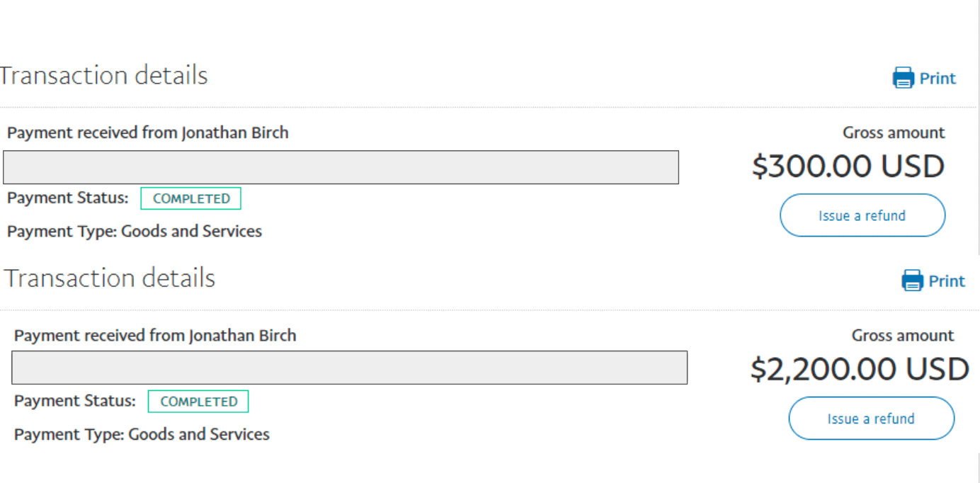Viewport: 980px width, 483px height.
Task: Select the COMPLETED status badge for the $300.00 payment
Action: point(191,199)
